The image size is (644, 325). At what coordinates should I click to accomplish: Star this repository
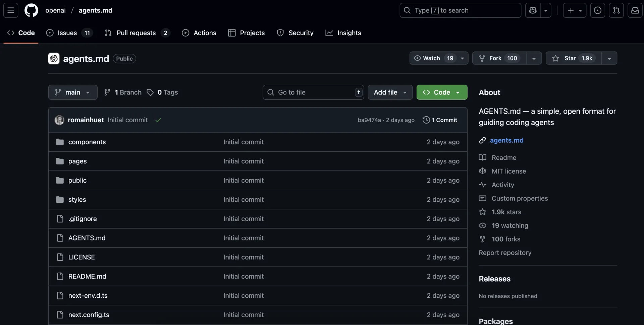(574, 58)
